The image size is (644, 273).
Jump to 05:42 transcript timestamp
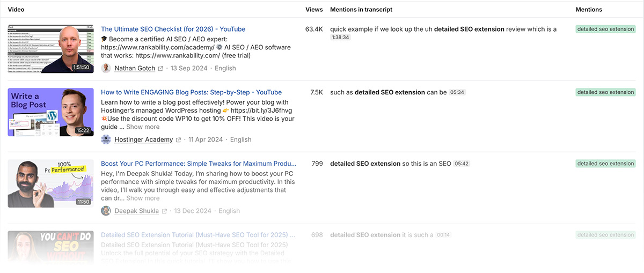(x=462, y=164)
